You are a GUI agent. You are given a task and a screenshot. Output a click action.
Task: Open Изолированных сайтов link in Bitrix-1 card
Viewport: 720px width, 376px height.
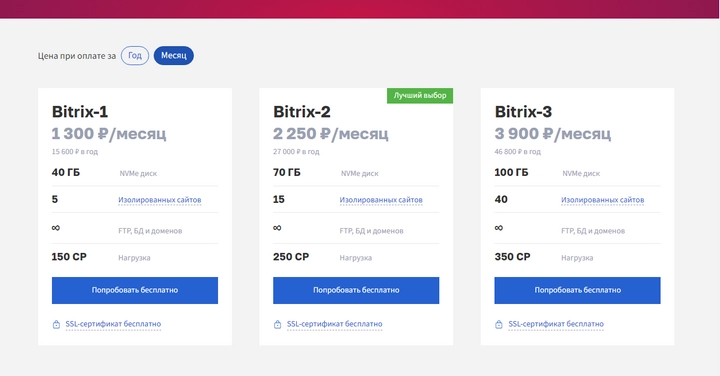pyautogui.click(x=160, y=200)
